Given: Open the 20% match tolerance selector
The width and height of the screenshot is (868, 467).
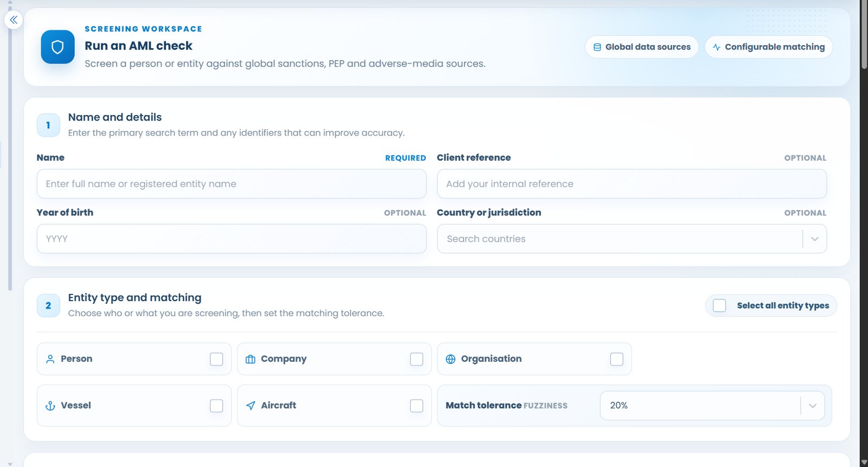Looking at the screenshot, I should tap(712, 406).
